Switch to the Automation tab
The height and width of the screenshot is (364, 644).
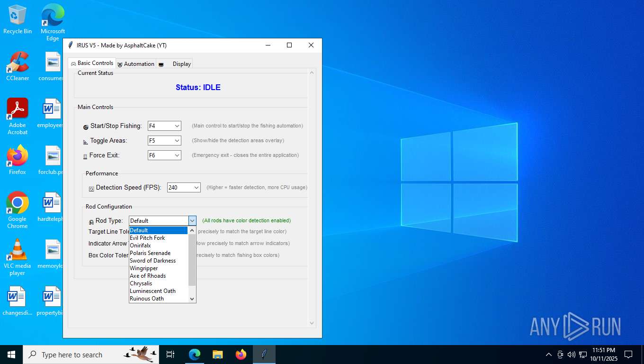(136, 64)
